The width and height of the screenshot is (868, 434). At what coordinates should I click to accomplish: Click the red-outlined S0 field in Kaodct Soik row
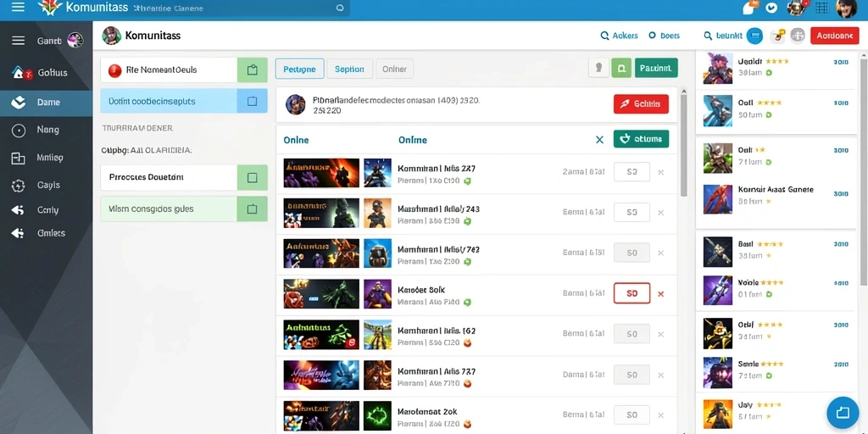[x=632, y=294]
